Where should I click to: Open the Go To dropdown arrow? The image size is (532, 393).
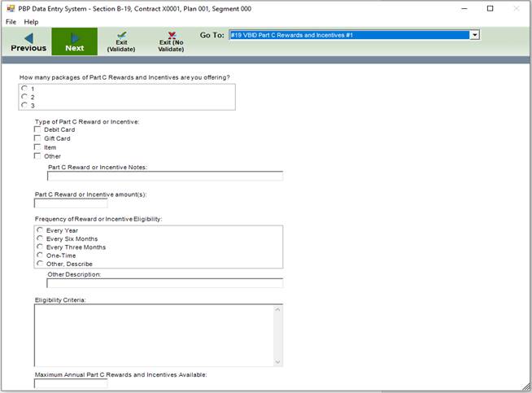click(x=475, y=35)
